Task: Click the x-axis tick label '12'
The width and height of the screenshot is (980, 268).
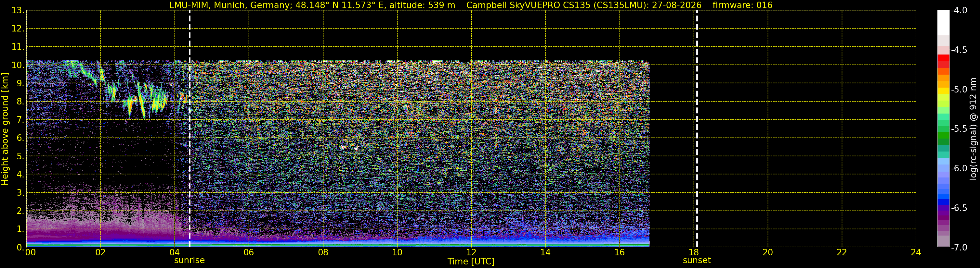Action: pyautogui.click(x=471, y=252)
